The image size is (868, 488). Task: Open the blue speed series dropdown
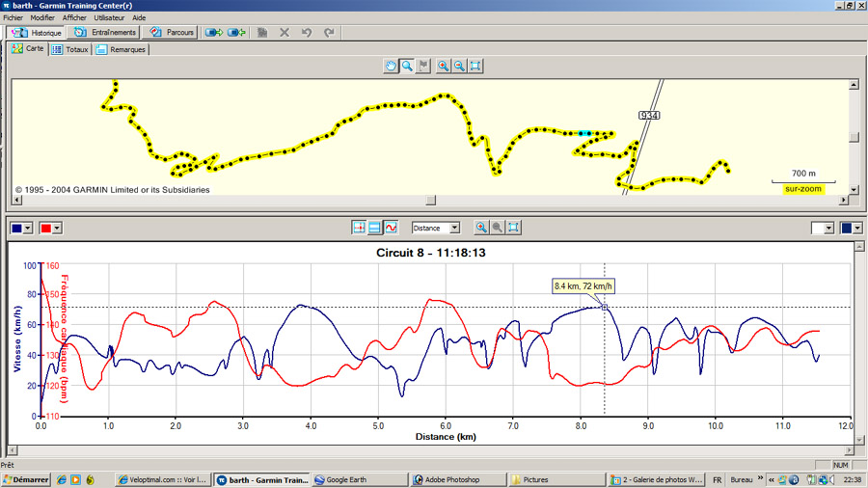pos(27,228)
